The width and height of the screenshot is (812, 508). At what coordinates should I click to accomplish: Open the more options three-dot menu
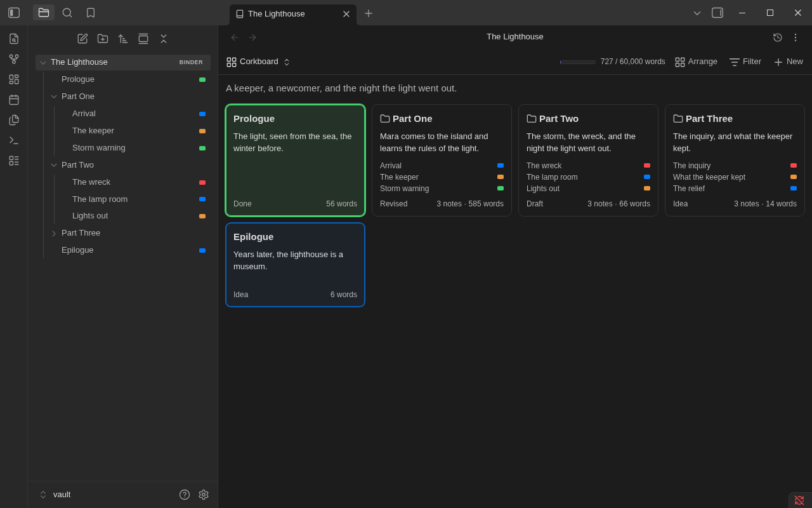coord(796,37)
